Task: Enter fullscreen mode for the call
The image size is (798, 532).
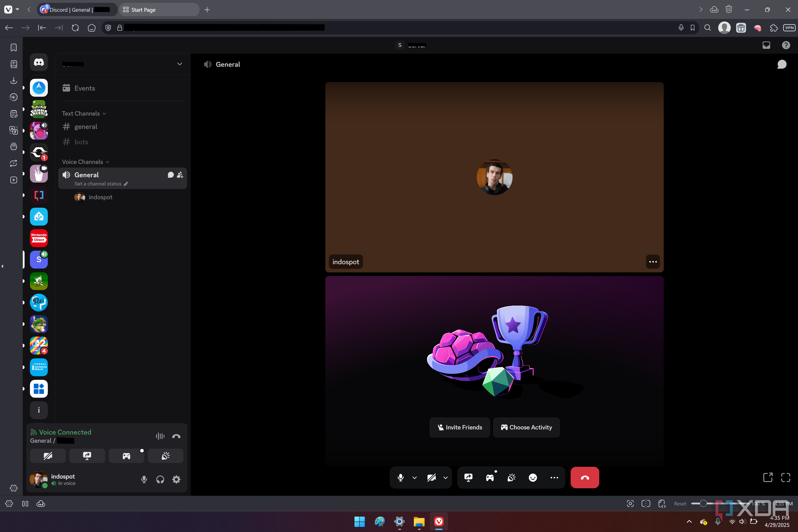Action: click(785, 478)
